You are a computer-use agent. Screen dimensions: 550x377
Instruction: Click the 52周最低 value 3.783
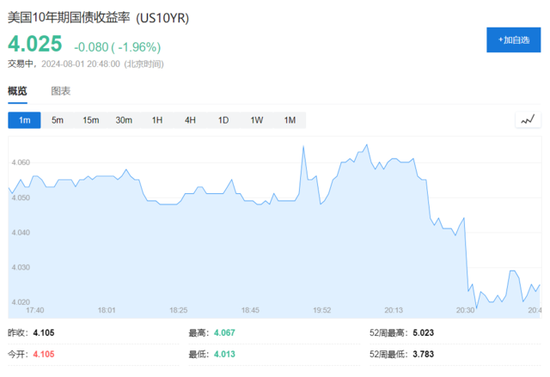pos(423,354)
